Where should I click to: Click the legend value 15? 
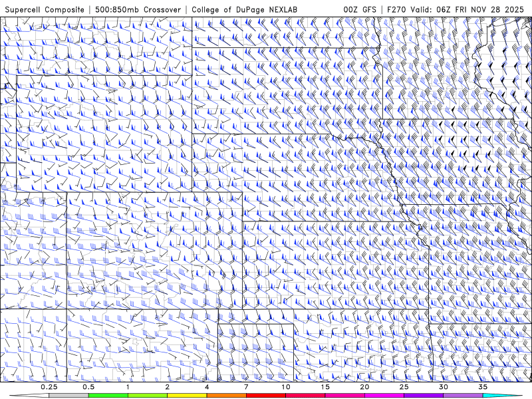[325, 387]
